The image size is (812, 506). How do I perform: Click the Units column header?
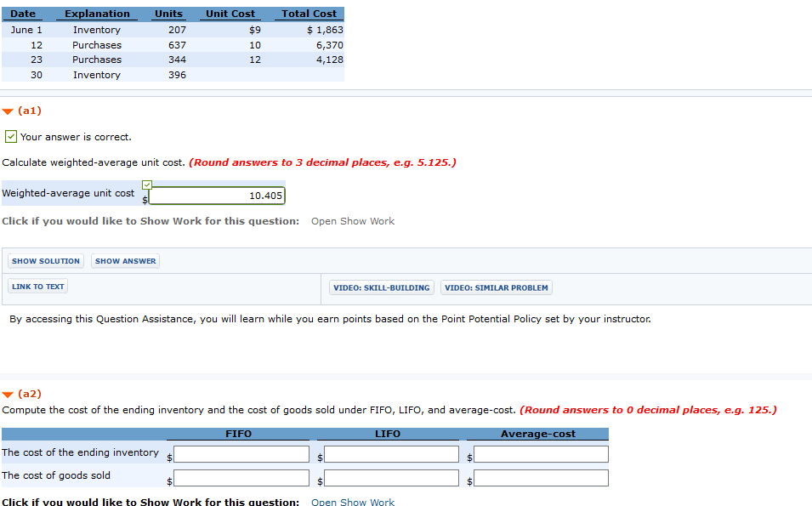(x=169, y=14)
